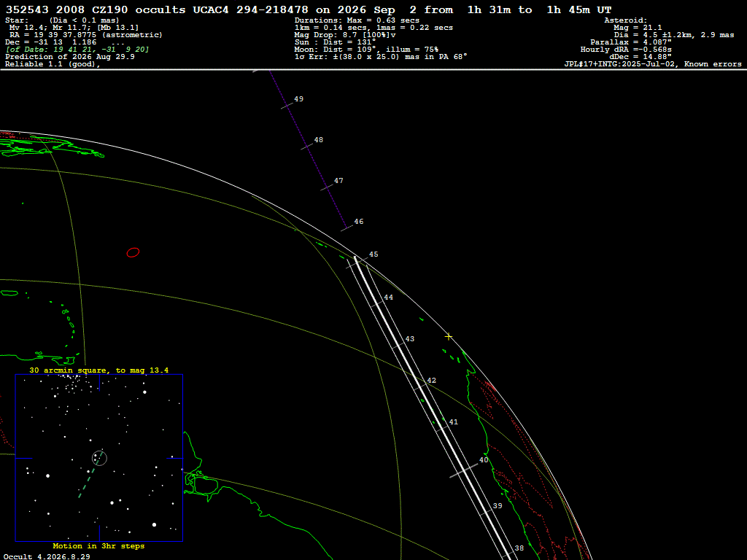The width and height of the screenshot is (747, 560).
Task: Click time marker 43 on path
Action: tap(410, 339)
